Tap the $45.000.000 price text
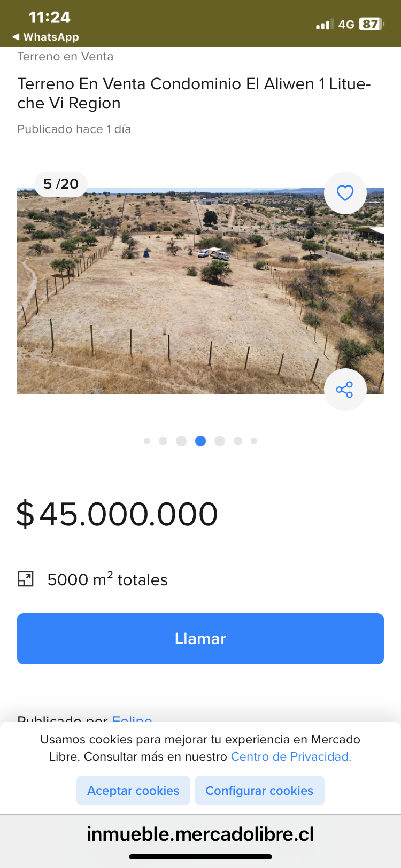The height and width of the screenshot is (868, 401). click(118, 514)
